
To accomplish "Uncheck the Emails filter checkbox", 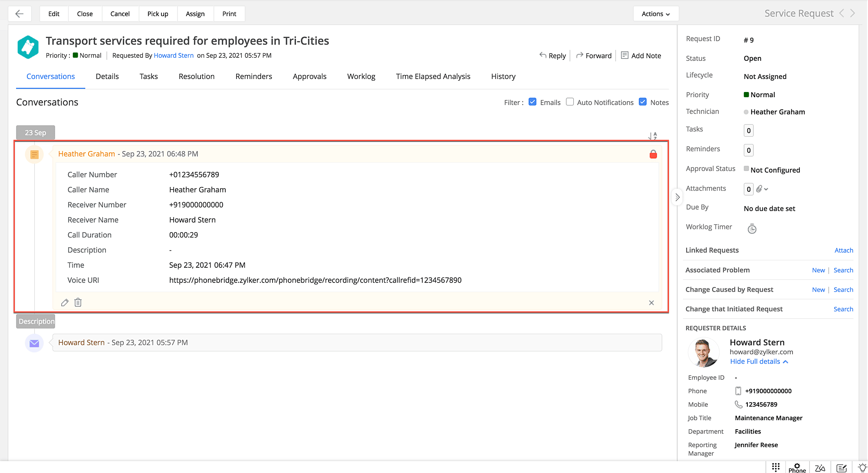I will (x=533, y=102).
